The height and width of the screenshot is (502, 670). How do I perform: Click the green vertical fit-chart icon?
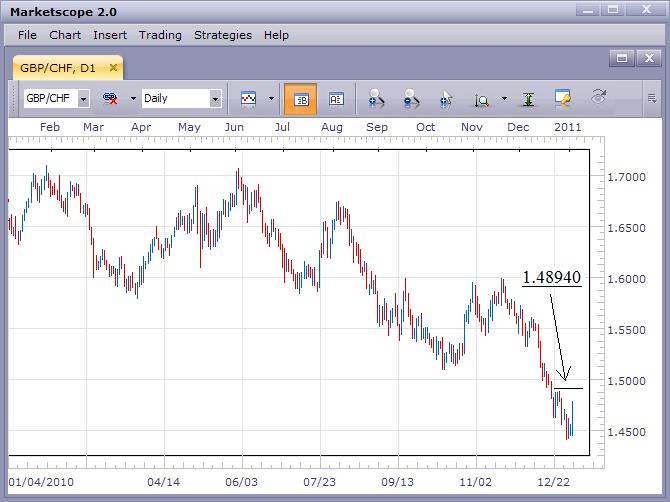(527, 99)
